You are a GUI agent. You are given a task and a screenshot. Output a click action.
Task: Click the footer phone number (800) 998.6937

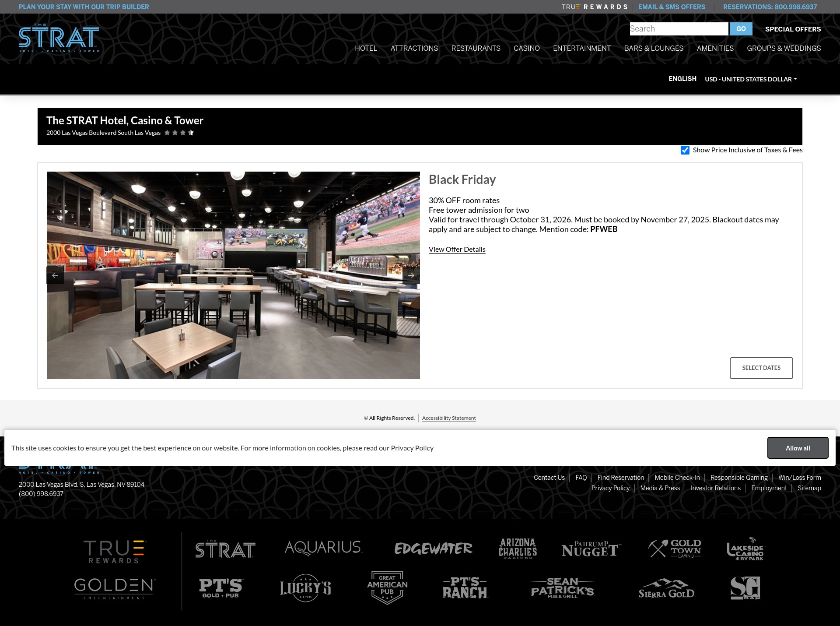coord(41,494)
